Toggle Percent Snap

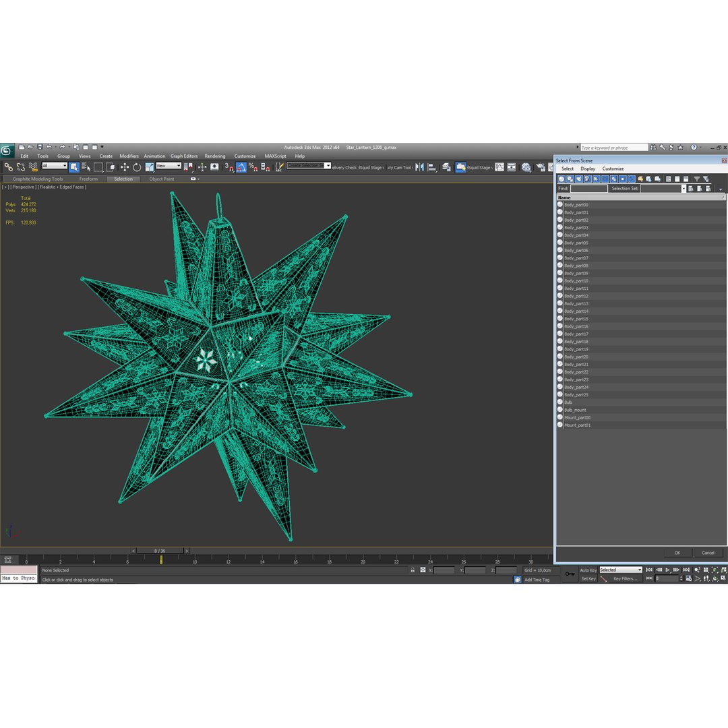click(x=253, y=166)
